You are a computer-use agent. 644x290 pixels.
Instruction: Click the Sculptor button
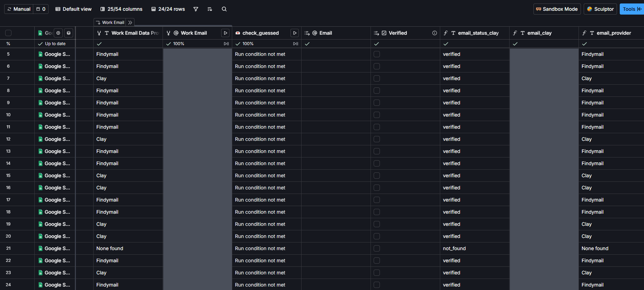[600, 9]
